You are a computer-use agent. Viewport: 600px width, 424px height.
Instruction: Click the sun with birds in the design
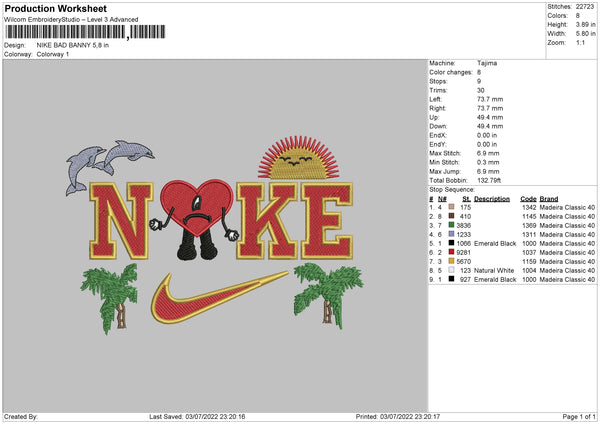[x=299, y=157]
